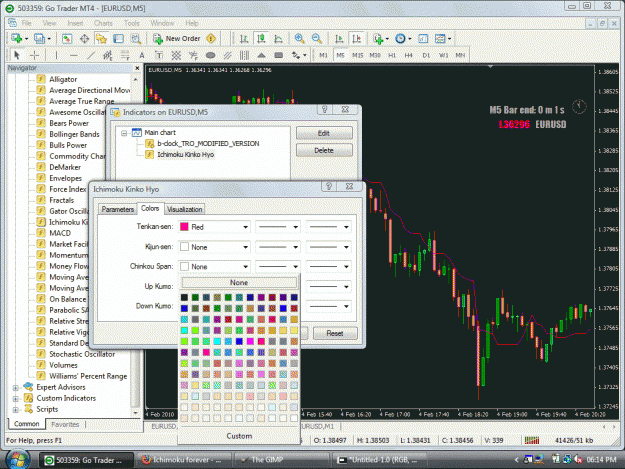Viewport: 625px width, 469px height.
Task: Open the Charts menu
Action: click(103, 23)
